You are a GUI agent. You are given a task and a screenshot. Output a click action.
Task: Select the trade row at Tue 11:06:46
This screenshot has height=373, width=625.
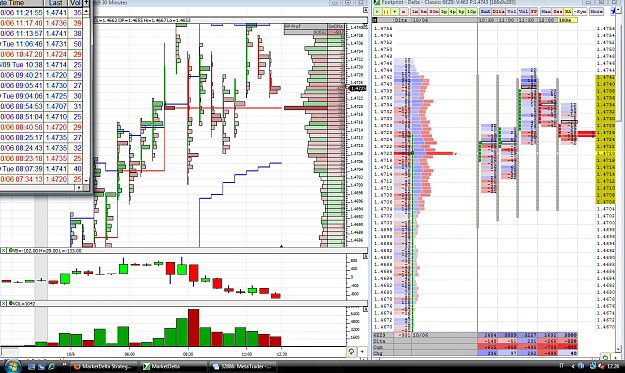[x=41, y=44]
